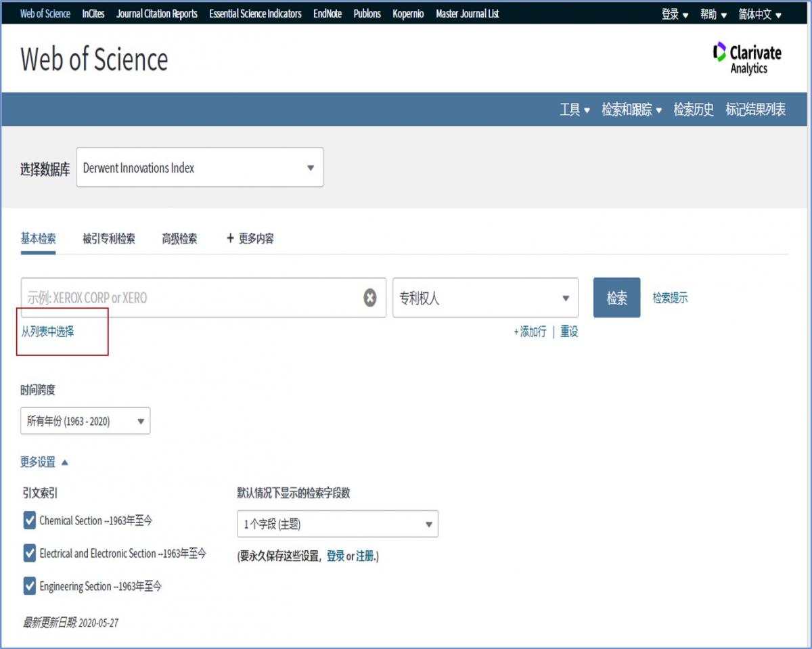Open the Derwent Innovations Index database dropdown
Image resolution: width=812 pixels, height=649 pixels.
(200, 168)
